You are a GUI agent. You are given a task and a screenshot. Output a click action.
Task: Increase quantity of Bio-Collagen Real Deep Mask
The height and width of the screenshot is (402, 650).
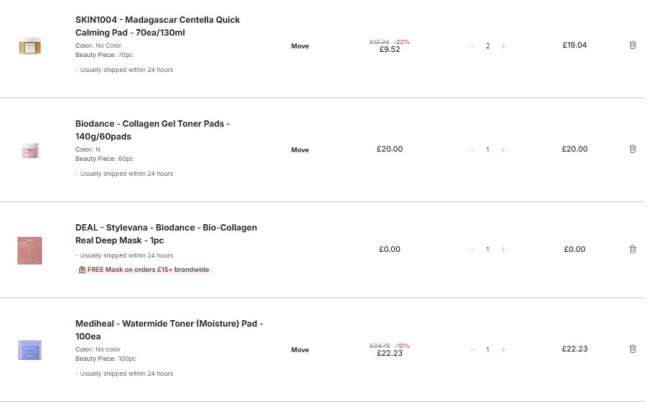tap(503, 250)
